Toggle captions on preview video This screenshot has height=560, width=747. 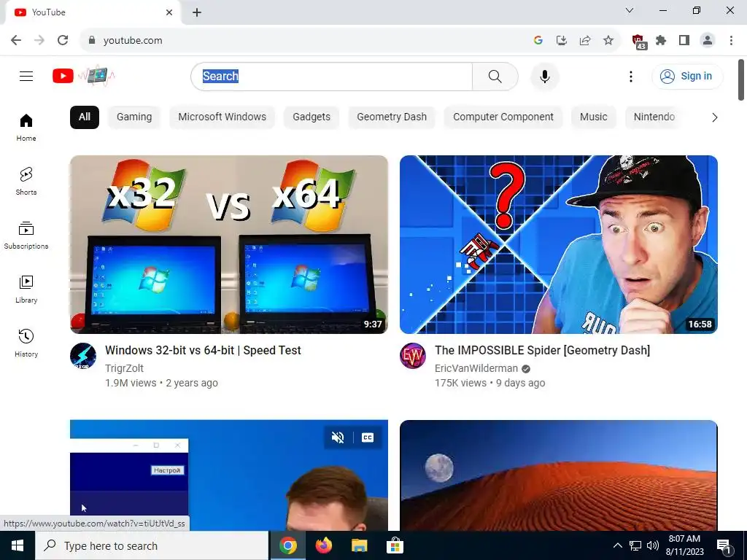click(368, 437)
